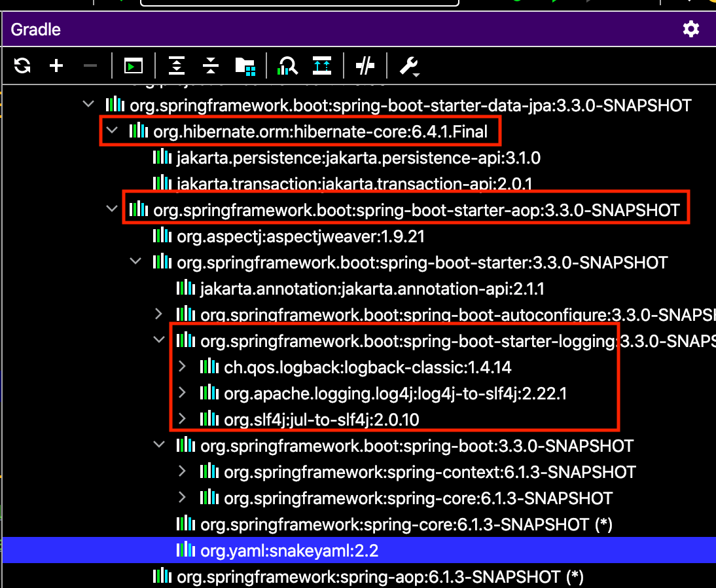Click the hibernate-core:6.4.1.Final label
The image size is (716, 588).
pyautogui.click(x=321, y=132)
